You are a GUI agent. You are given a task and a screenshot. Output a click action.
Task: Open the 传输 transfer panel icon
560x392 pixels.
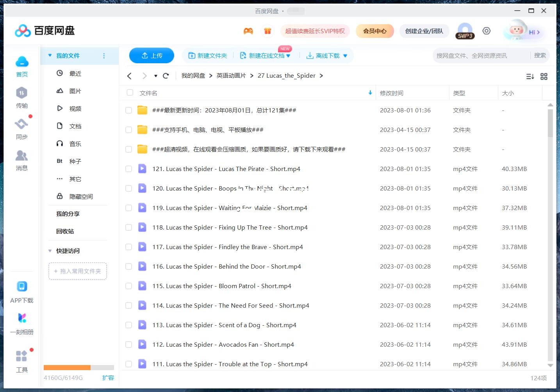point(21,93)
